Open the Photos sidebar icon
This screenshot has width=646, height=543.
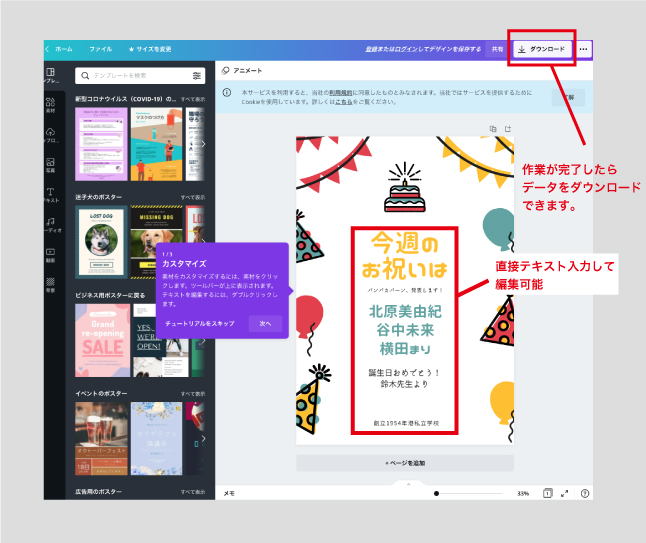point(50,162)
